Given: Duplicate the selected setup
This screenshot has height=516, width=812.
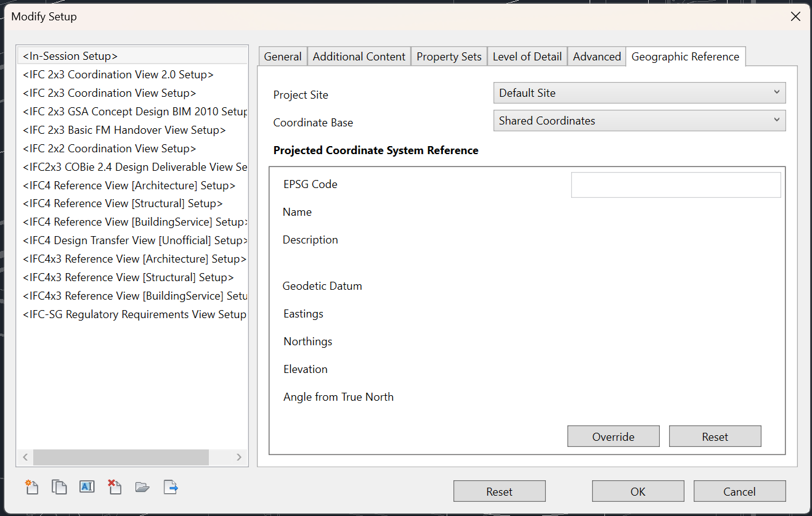Looking at the screenshot, I should pos(59,487).
